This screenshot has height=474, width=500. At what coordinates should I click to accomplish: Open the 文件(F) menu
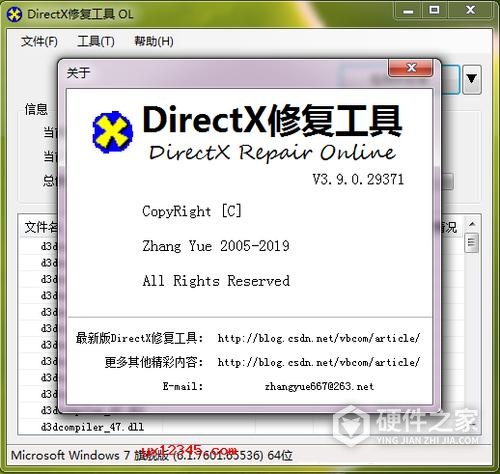click(x=39, y=41)
